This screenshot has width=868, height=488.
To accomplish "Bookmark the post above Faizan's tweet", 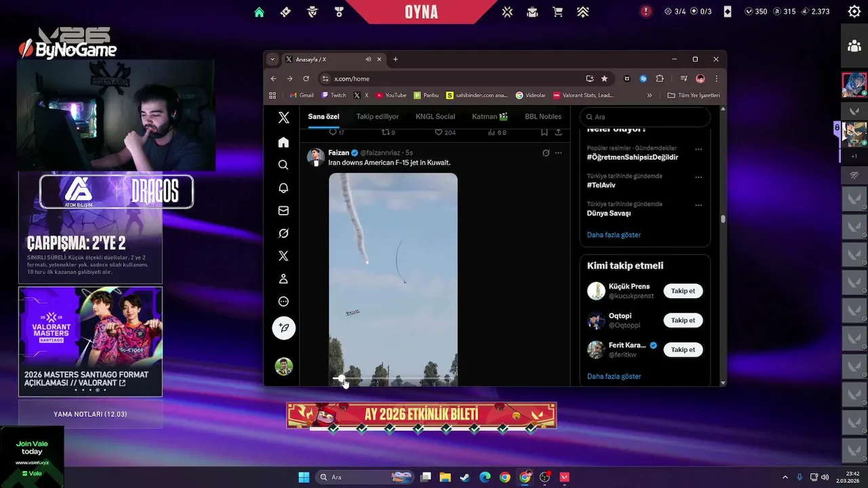I will click(545, 132).
